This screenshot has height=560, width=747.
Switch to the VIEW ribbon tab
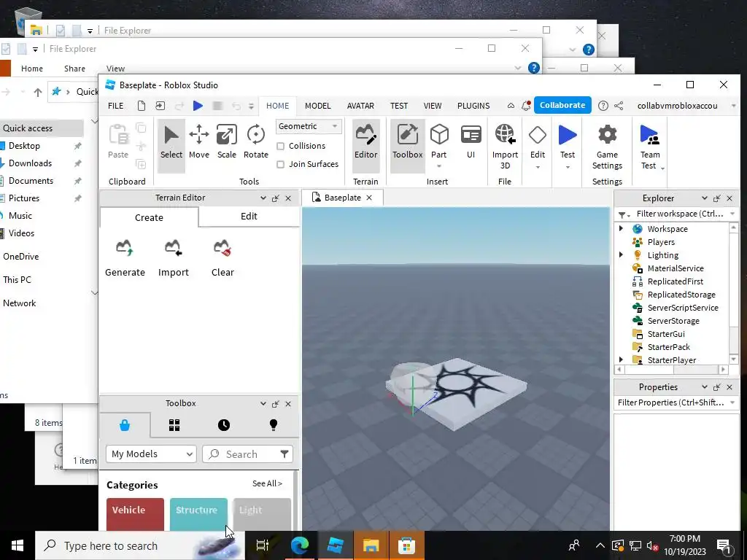[433, 106]
